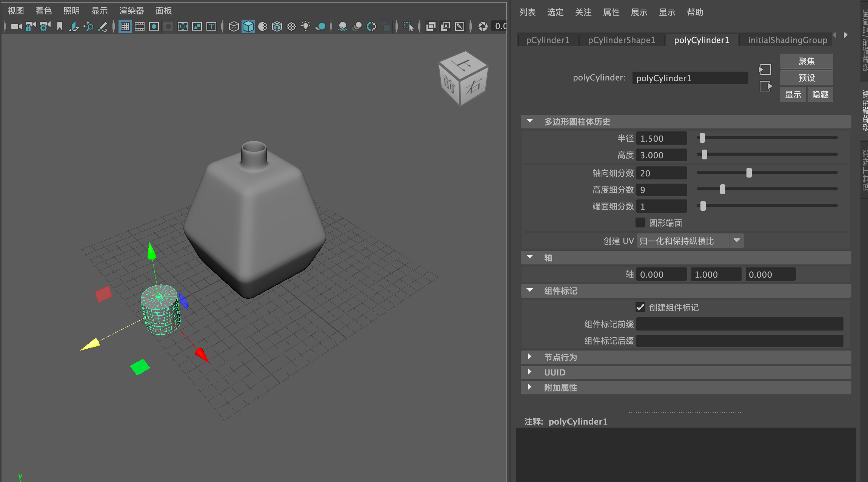Toggle use all lights bulb icon
This screenshot has width=868, height=482.
[306, 26]
